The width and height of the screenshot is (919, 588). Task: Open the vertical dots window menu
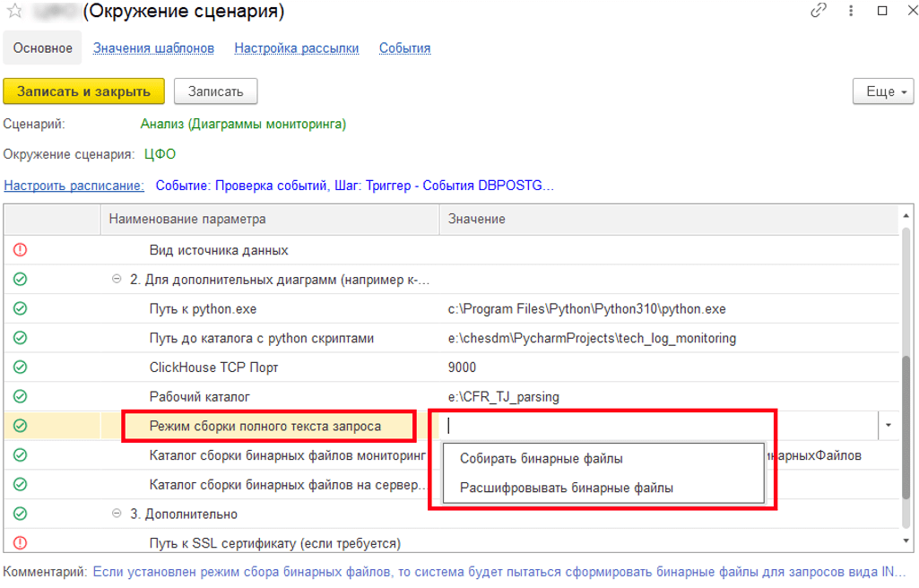click(x=851, y=12)
